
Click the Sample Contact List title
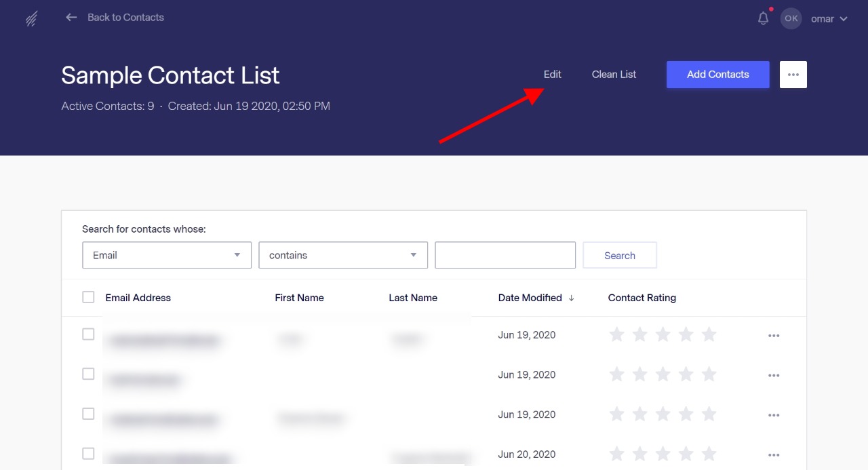(x=170, y=75)
